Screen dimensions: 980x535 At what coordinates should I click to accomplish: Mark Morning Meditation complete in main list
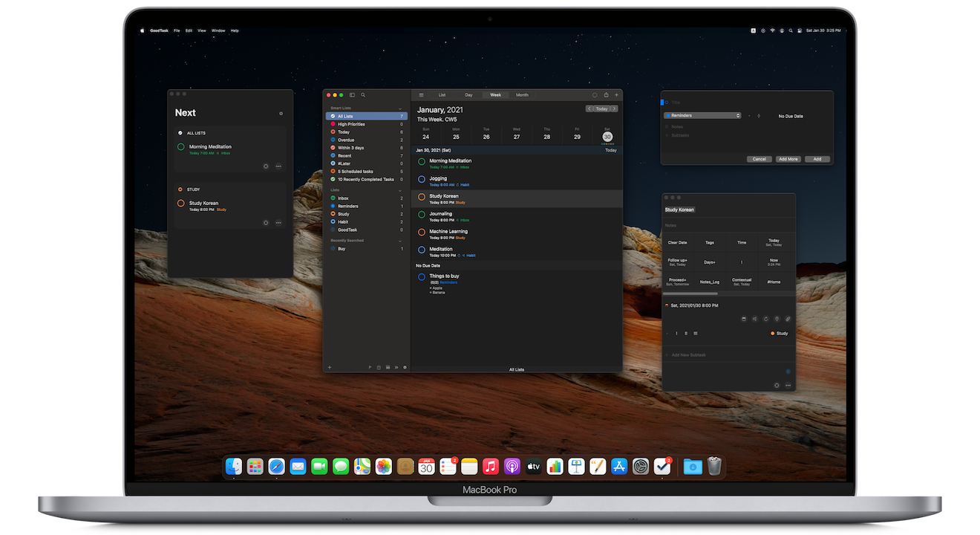pos(422,161)
